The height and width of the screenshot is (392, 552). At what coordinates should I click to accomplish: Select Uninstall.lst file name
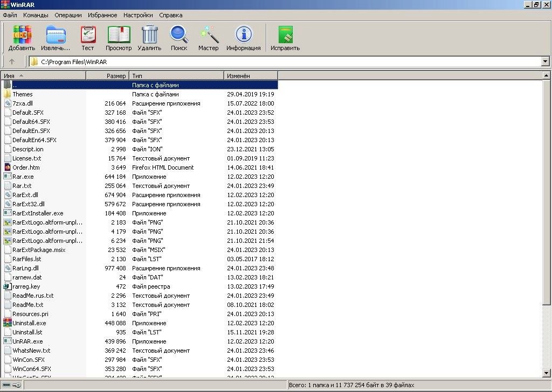click(27, 332)
